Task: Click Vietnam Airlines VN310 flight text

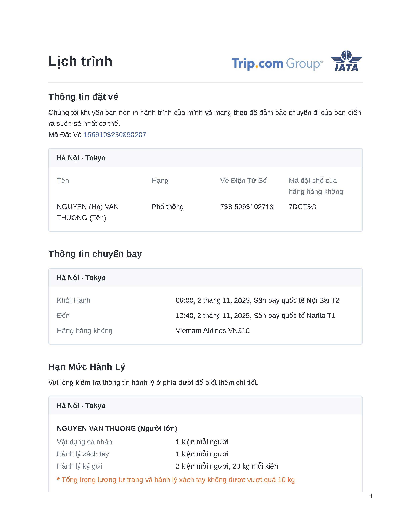Action: 212,330
